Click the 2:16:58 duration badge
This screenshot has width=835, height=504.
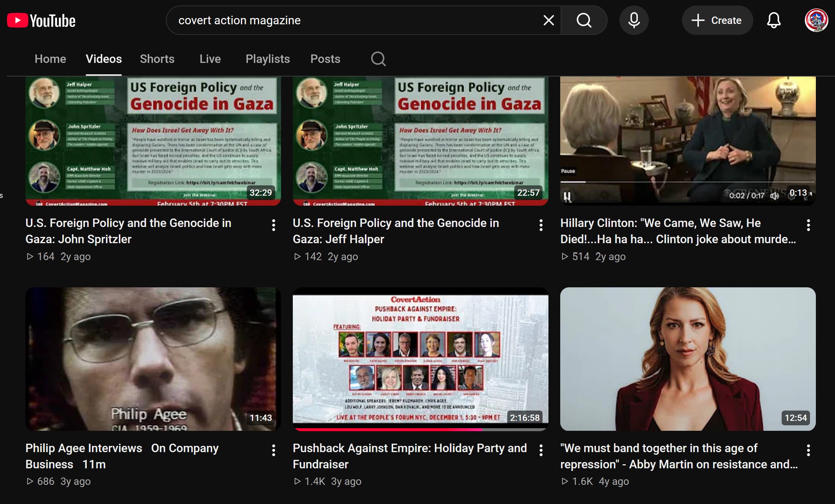pos(525,418)
